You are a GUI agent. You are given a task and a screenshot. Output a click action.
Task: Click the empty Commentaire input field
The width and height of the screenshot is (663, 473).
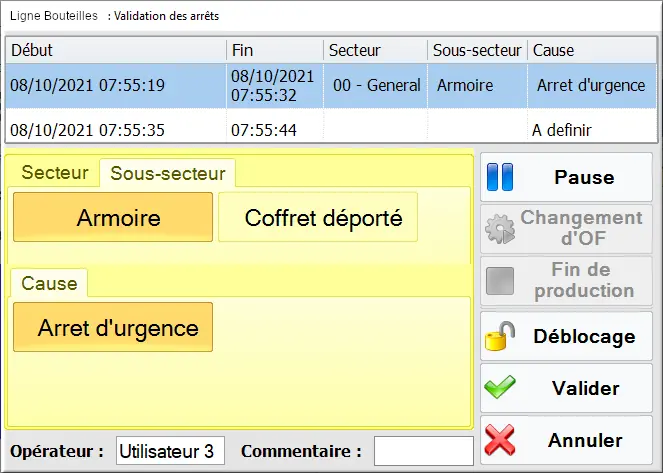(424, 451)
